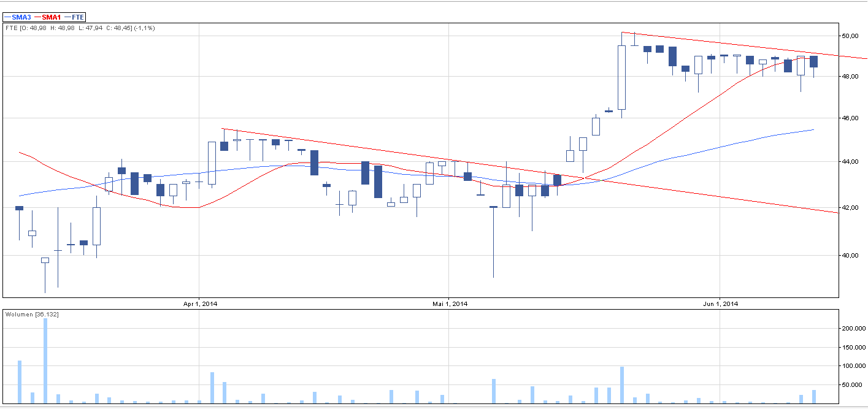This screenshot has height=409, width=868.
Task: Click the tallest volume bar in March
Action: [x=45, y=361]
